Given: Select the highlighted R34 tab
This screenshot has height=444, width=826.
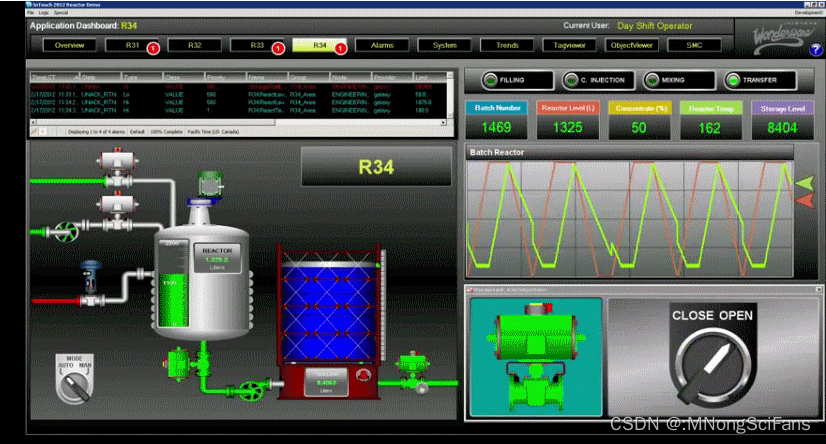Looking at the screenshot, I should coord(320,45).
